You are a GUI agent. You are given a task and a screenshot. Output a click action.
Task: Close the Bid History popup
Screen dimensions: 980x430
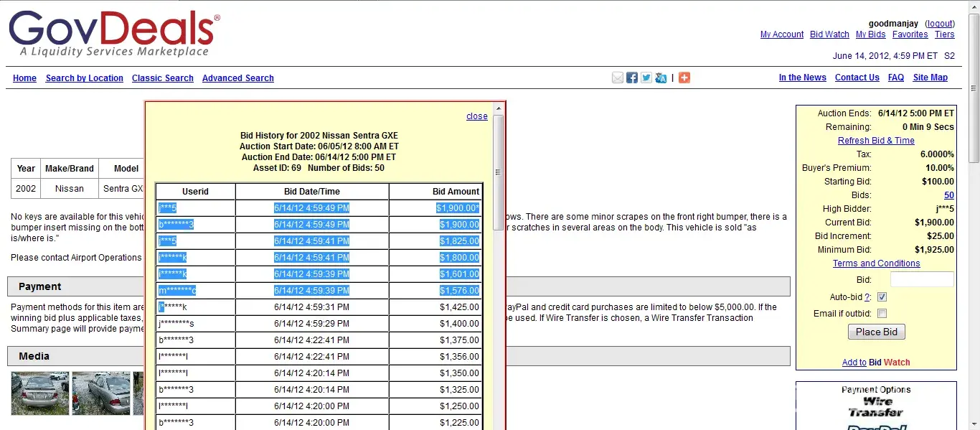476,116
